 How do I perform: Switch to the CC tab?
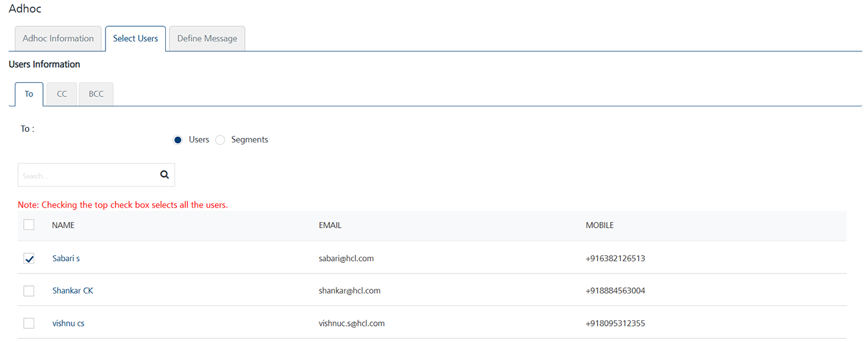[62, 95]
